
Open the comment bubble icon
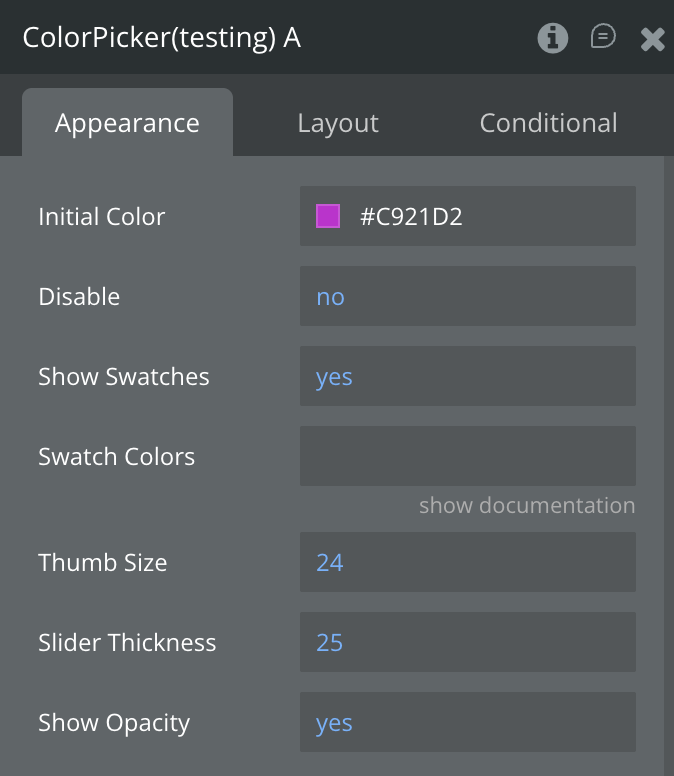click(x=603, y=37)
